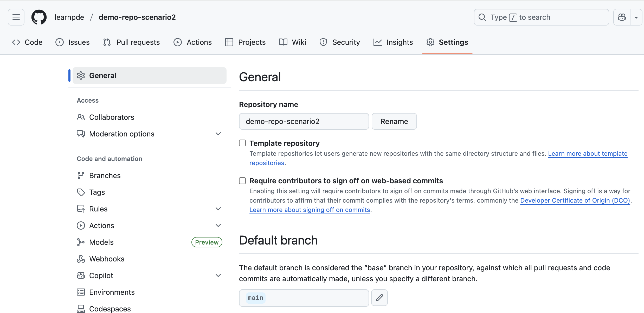Open Collaborators access settings
Viewport: 644px width, 313px height.
tap(112, 117)
